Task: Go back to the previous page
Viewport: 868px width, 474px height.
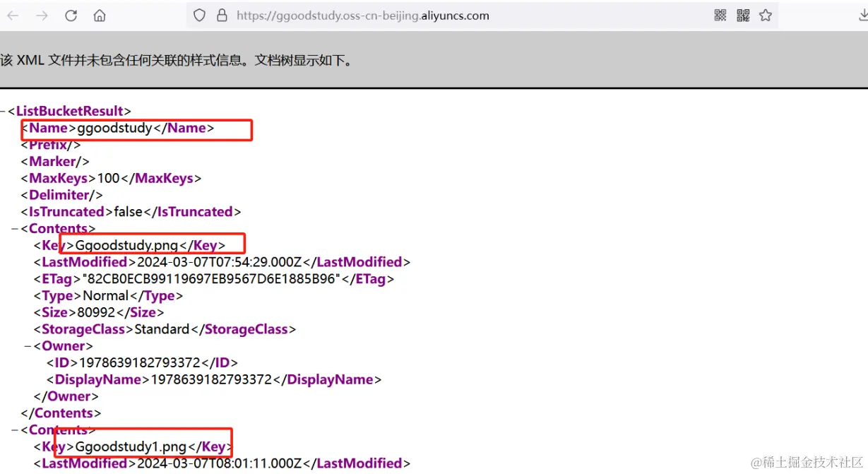Action: 13,16
